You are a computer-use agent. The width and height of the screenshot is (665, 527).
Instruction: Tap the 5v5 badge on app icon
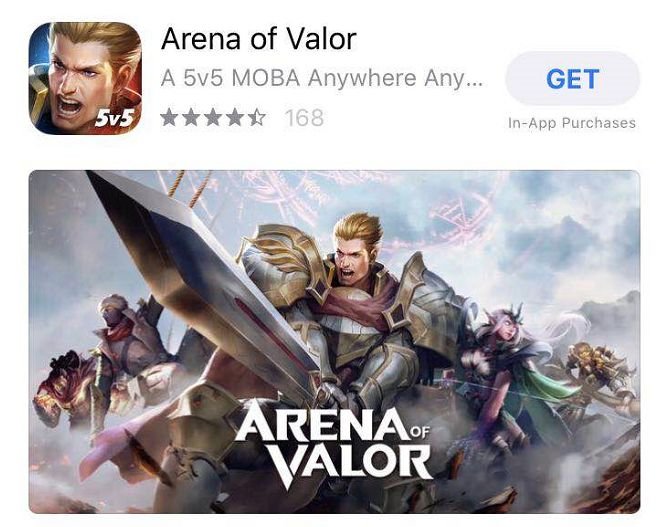[114, 118]
